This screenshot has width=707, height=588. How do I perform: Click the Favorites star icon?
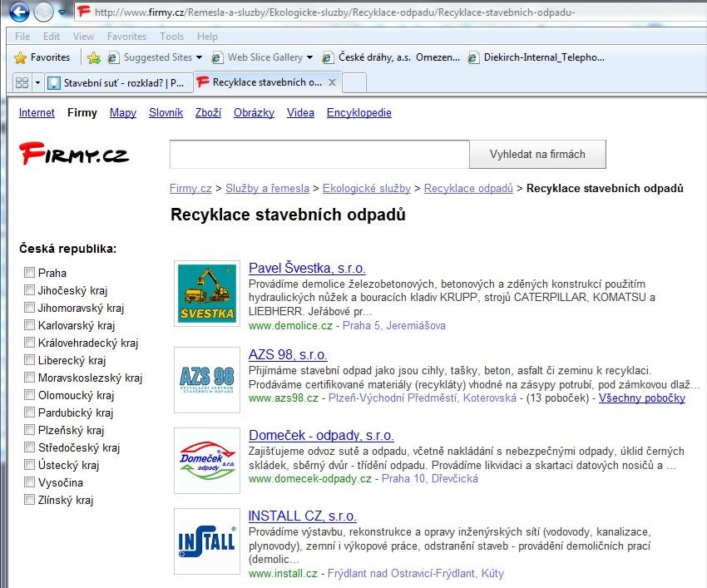(20, 57)
